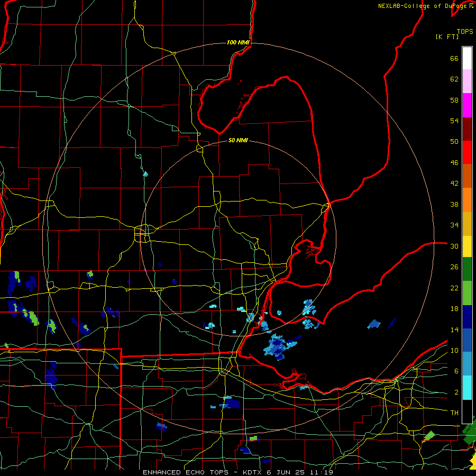Viewport: 476px width, 476px height.
Task: Select the bright red legend swatch
Action: [467, 152]
